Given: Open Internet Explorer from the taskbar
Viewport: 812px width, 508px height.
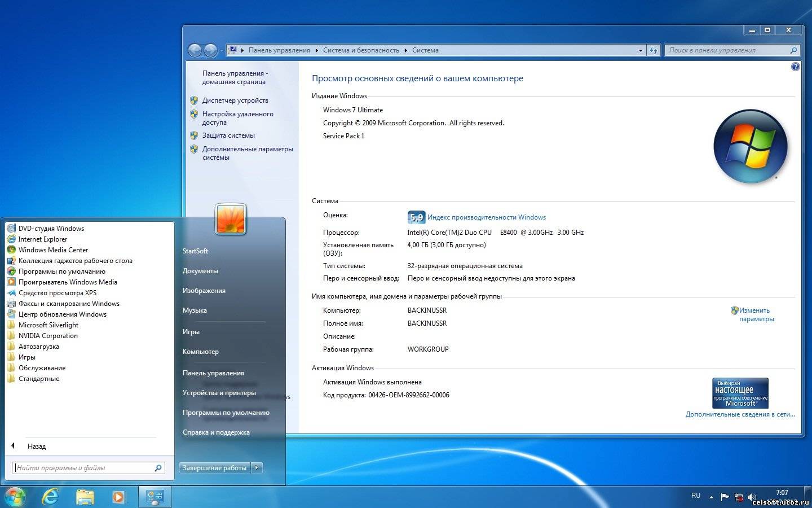Looking at the screenshot, I should [x=51, y=497].
